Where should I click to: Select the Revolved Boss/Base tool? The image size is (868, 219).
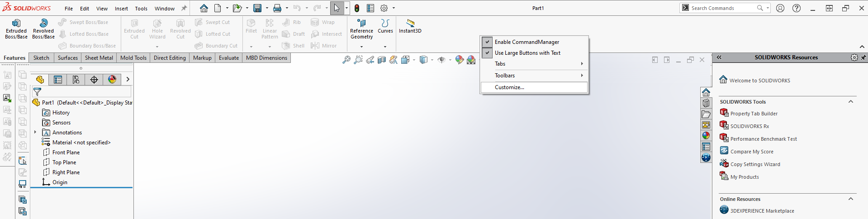(43, 29)
